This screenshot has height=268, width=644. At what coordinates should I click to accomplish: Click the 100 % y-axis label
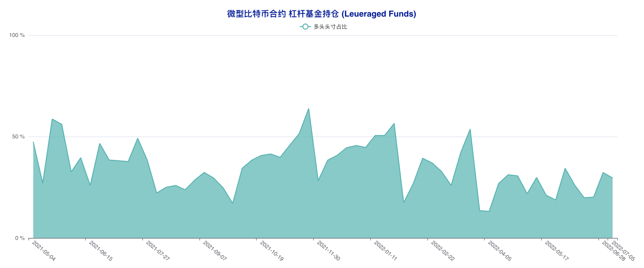tap(17, 35)
